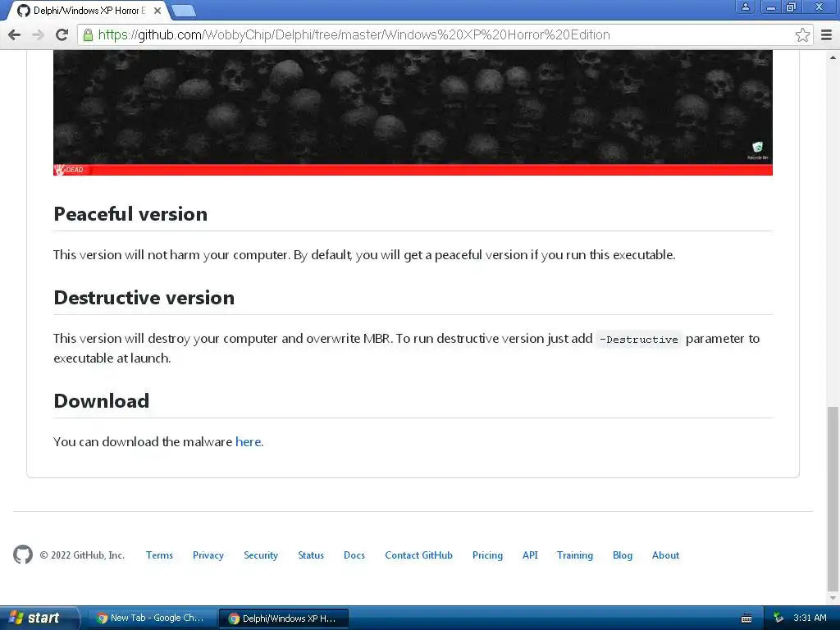Open the Docs footer link
This screenshot has width=840, height=630.
(x=354, y=555)
